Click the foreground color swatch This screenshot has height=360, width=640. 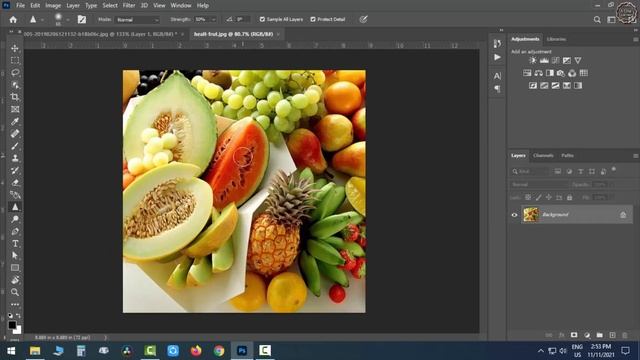12,325
